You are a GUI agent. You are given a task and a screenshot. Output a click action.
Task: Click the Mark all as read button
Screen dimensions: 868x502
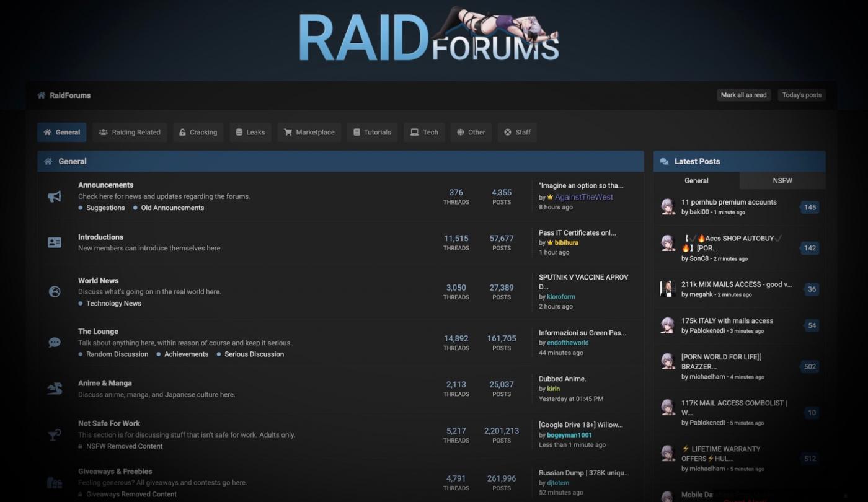point(743,95)
